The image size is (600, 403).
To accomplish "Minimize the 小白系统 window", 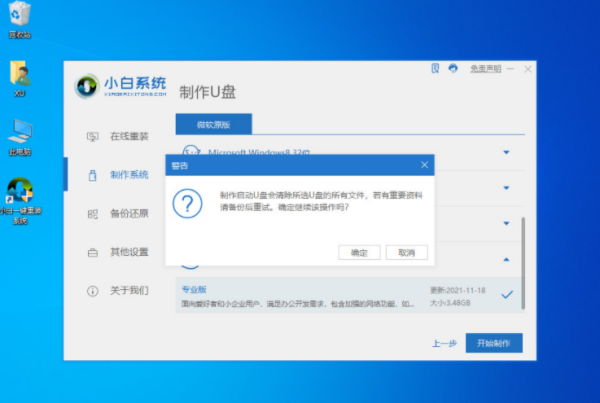I will click(x=510, y=69).
